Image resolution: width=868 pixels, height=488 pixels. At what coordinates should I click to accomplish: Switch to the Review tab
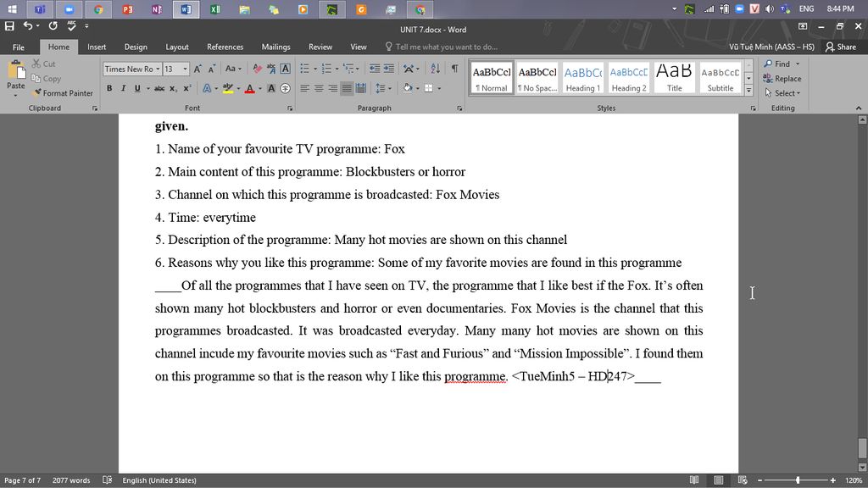320,47
